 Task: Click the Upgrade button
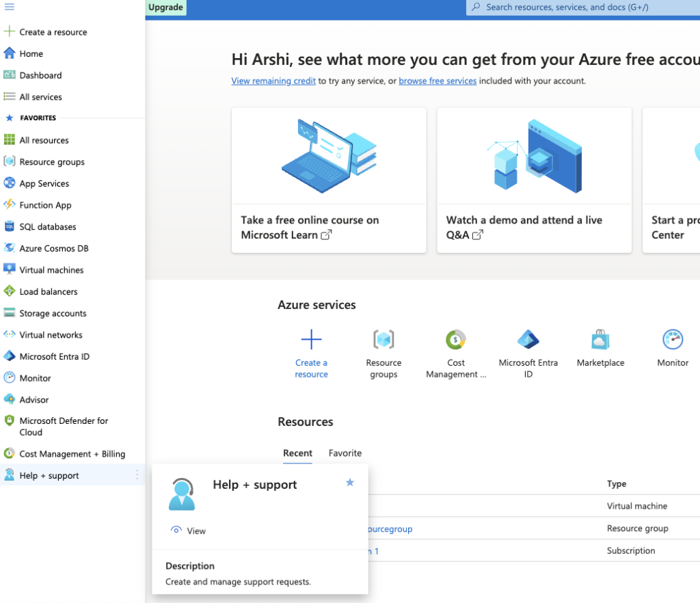165,8
